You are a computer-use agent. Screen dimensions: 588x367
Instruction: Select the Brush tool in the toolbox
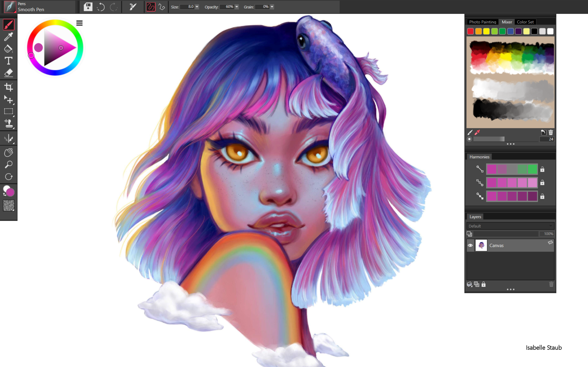click(9, 24)
